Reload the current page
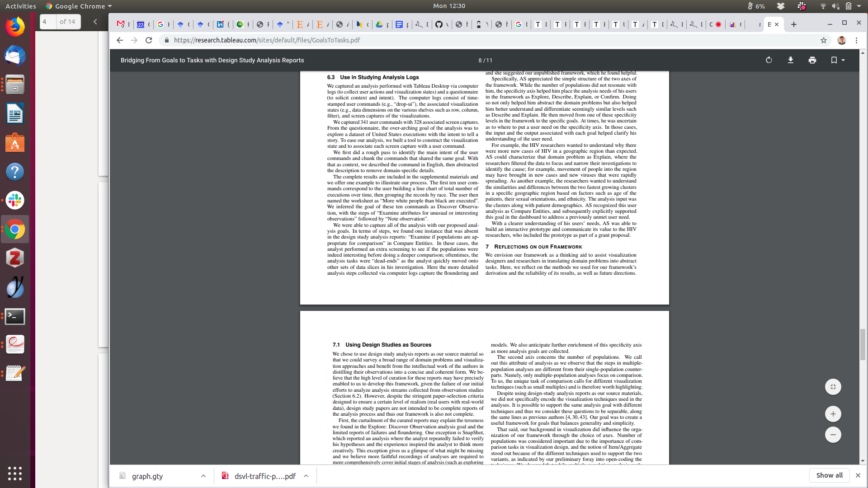The height and width of the screenshot is (488, 868). point(149,40)
